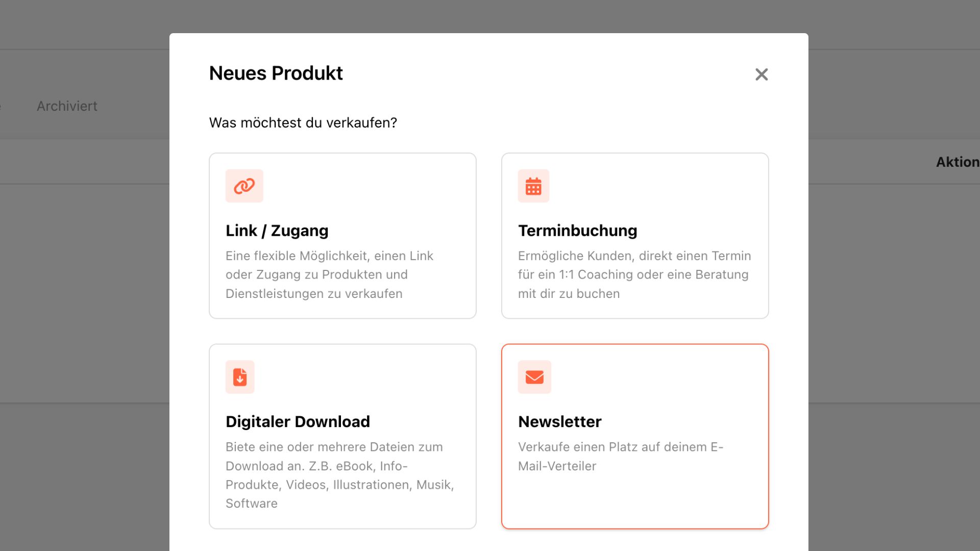
Task: Click the Aktion column header in background table
Action: (958, 162)
